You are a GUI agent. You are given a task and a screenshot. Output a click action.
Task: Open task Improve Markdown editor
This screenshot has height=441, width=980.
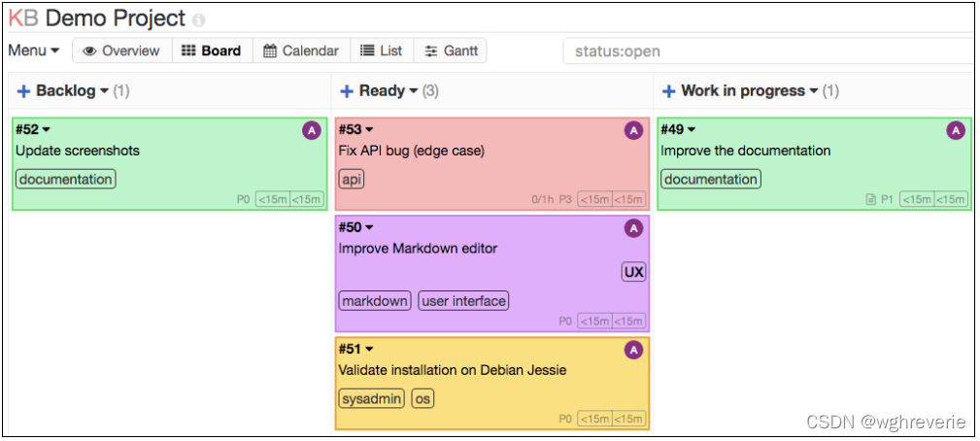pos(418,249)
